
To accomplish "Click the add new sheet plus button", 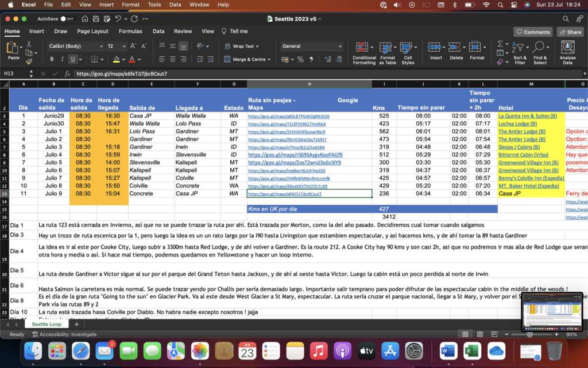I will coord(76,324).
